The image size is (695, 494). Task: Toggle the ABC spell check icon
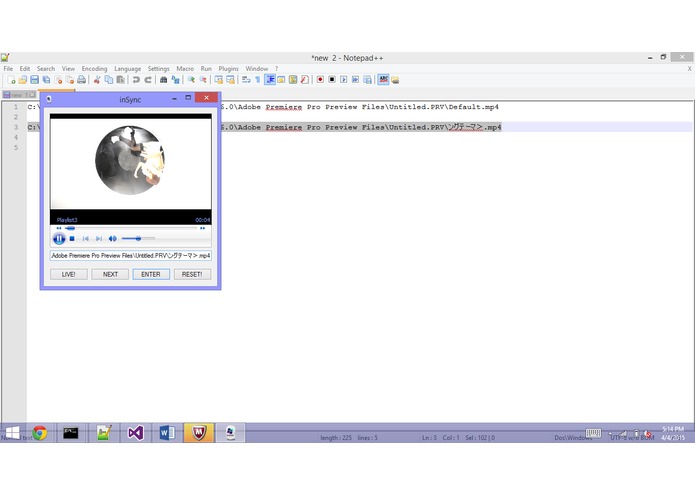[383, 80]
